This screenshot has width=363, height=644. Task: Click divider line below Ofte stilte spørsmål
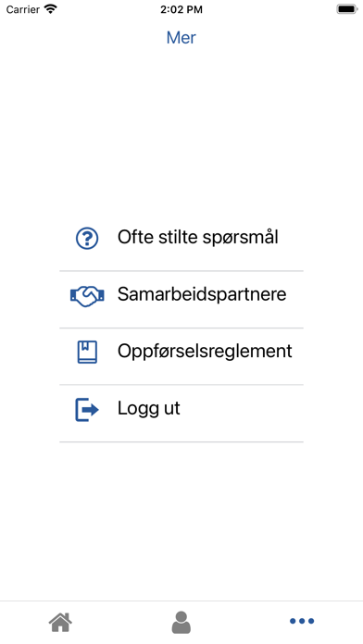pyautogui.click(x=181, y=271)
